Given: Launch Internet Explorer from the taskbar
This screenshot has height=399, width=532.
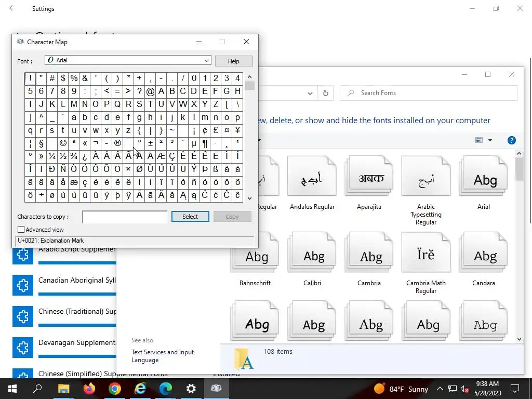Looking at the screenshot, I should [x=140, y=389].
